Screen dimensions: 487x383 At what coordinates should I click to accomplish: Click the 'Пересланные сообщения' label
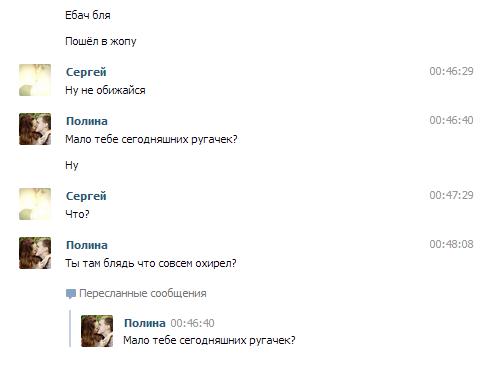pyautogui.click(x=143, y=293)
